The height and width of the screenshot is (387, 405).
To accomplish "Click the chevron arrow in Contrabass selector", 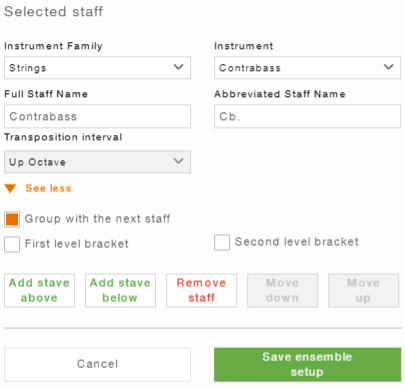I will [389, 67].
